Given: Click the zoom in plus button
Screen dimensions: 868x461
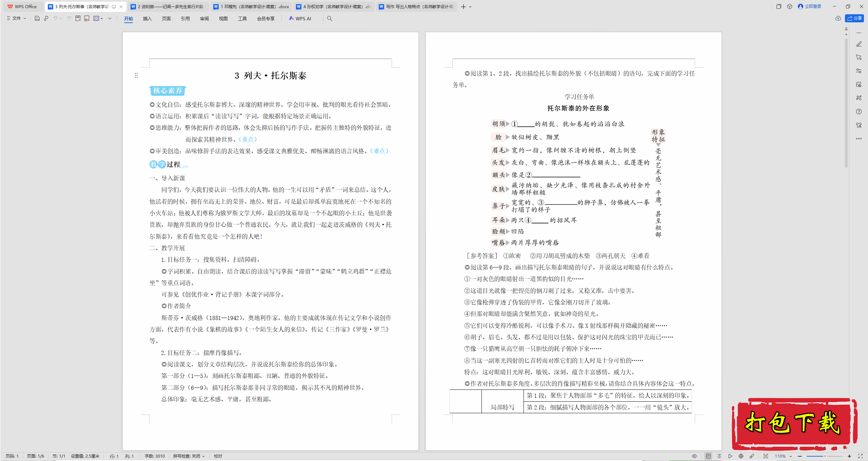Looking at the screenshot, I should click(x=849, y=456).
